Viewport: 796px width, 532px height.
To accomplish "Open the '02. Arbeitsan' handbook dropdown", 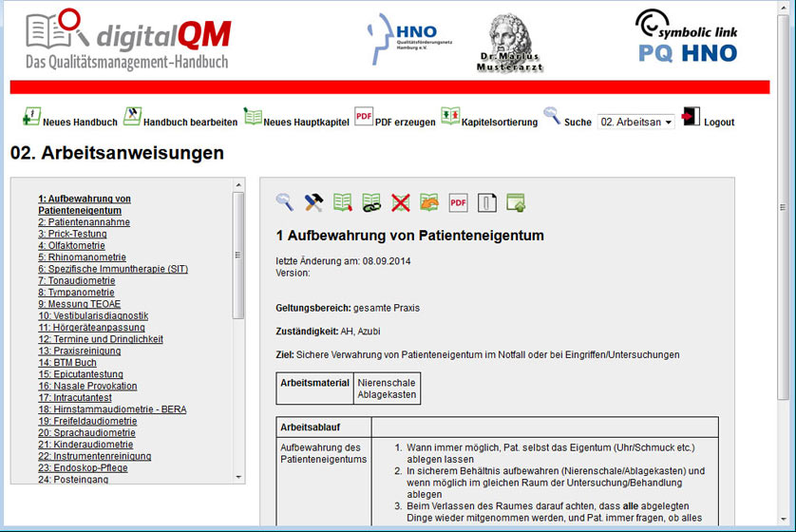I will (x=635, y=123).
